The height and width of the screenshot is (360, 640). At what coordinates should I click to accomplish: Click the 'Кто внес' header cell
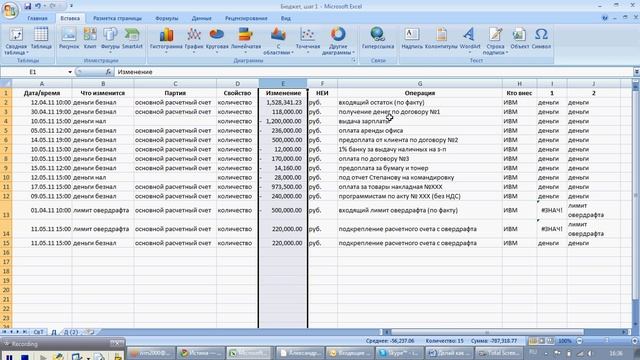pyautogui.click(x=519, y=93)
